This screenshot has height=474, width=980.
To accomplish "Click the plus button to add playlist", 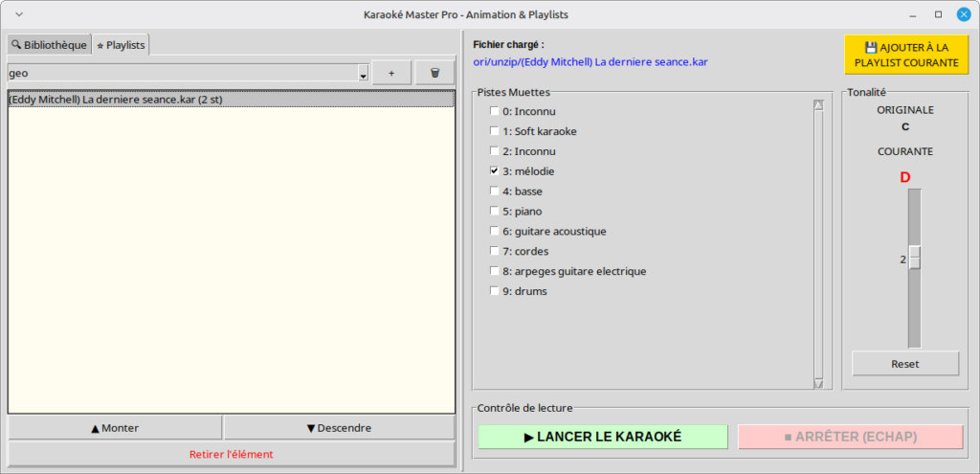I will pos(391,73).
